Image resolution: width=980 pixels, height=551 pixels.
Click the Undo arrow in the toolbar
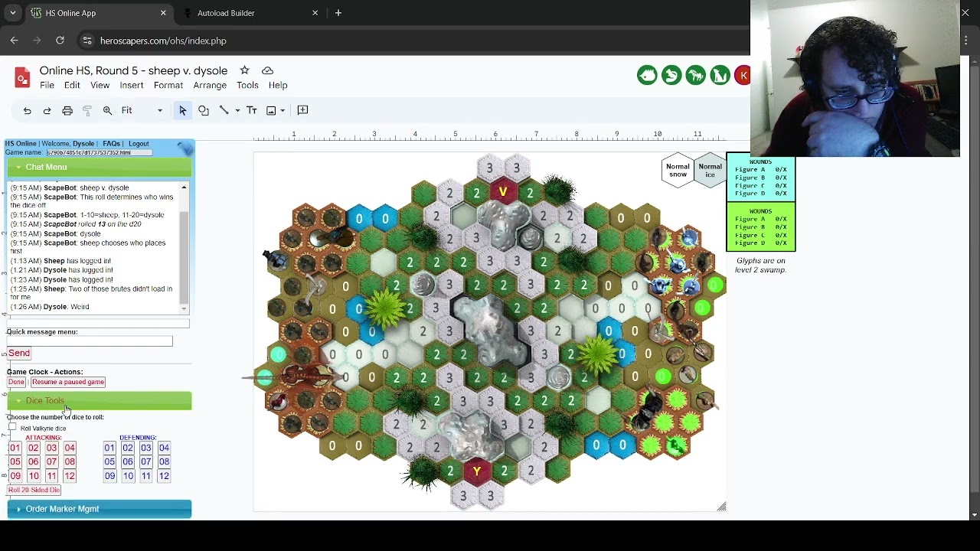coord(27,110)
